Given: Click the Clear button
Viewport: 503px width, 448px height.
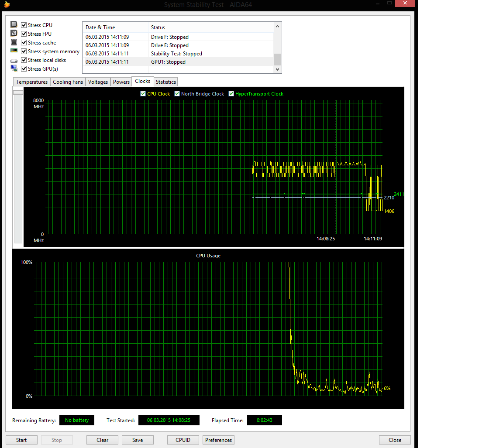Looking at the screenshot, I should click(x=102, y=440).
